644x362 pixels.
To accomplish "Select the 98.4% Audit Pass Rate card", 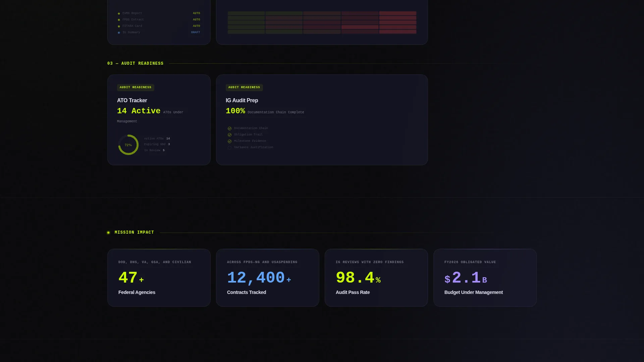I will (376, 278).
